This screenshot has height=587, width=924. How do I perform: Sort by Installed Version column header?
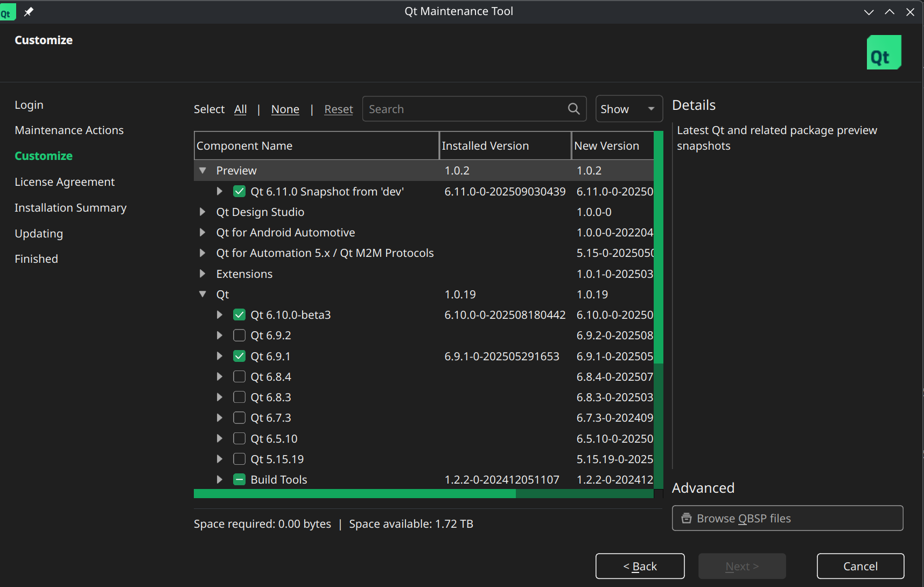point(505,145)
